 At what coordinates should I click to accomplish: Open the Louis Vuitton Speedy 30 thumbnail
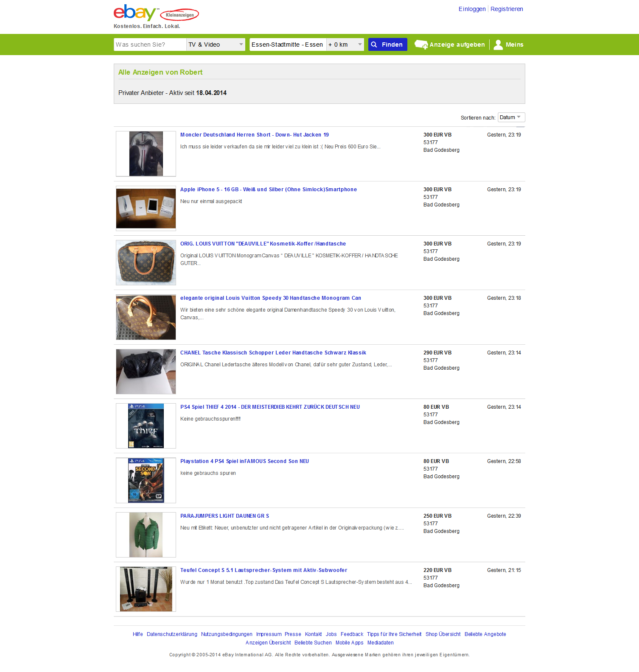point(146,317)
